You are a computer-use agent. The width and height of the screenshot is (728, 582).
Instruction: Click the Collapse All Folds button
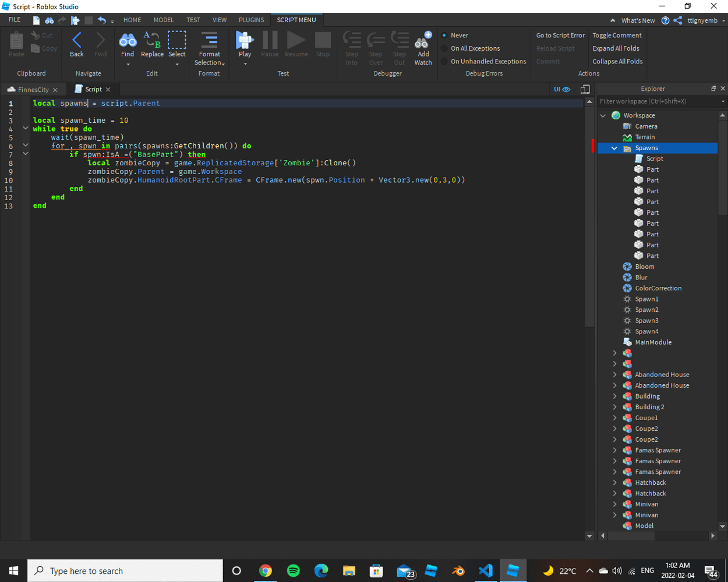pos(617,61)
